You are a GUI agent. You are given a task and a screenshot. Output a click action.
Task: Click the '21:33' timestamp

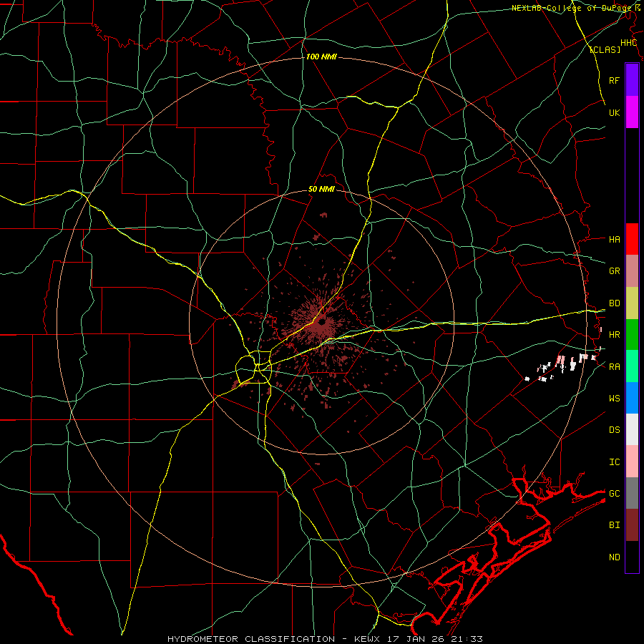coord(466,639)
